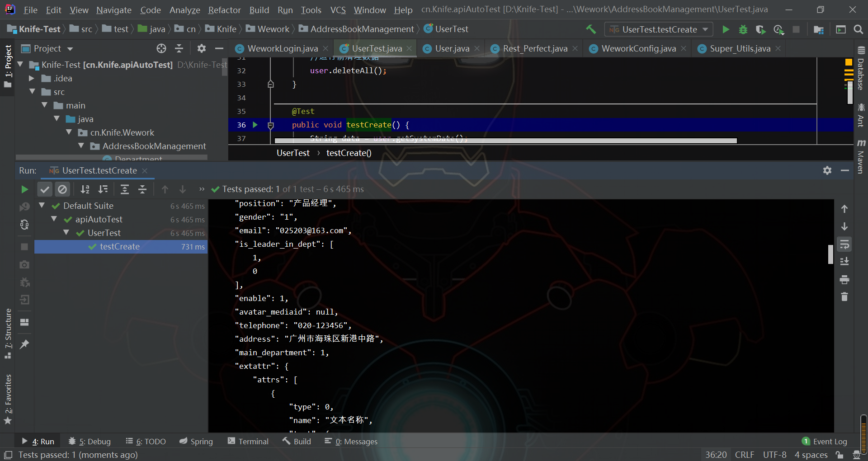Image resolution: width=868 pixels, height=461 pixels.
Task: Click the Build project hammer icon
Action: click(591, 29)
